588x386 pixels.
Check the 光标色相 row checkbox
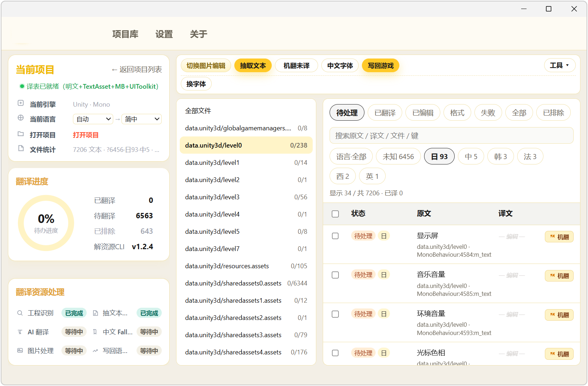click(x=335, y=353)
